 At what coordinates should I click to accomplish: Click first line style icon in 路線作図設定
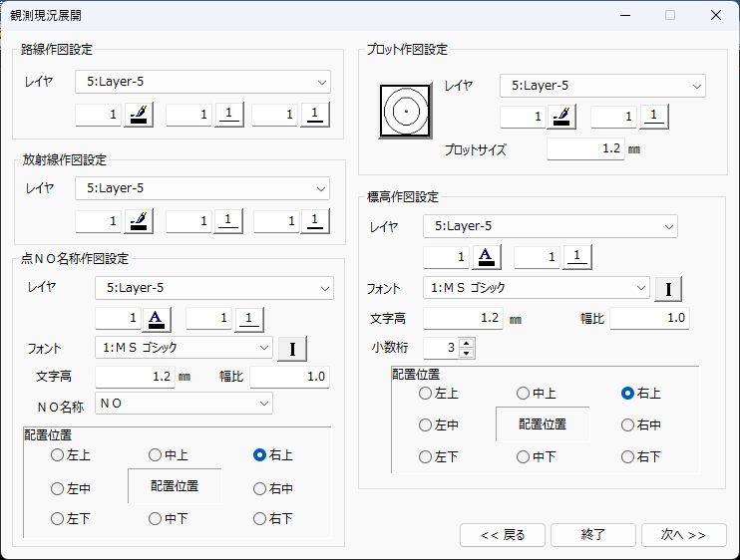(229, 116)
